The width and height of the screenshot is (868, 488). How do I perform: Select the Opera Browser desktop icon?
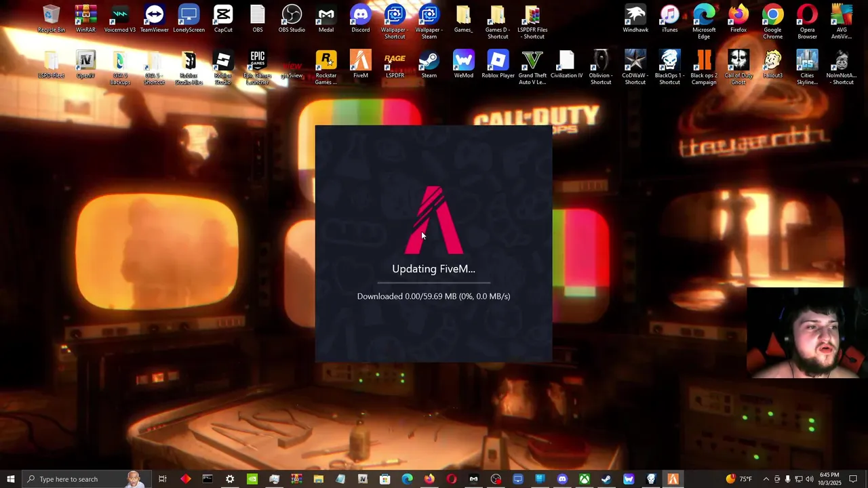click(x=807, y=22)
